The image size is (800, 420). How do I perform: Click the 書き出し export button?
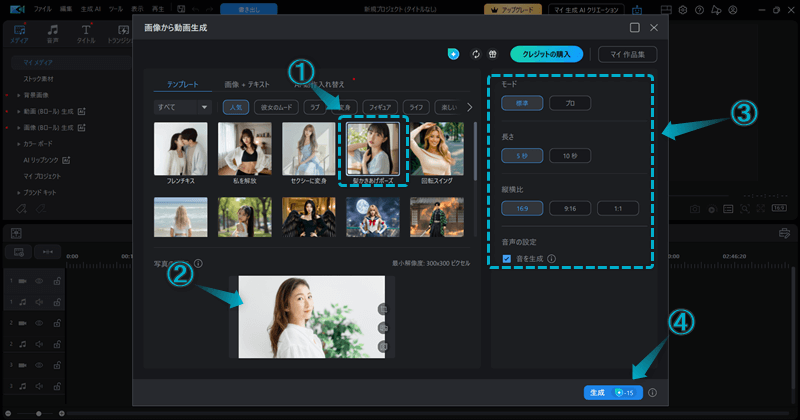point(249,9)
